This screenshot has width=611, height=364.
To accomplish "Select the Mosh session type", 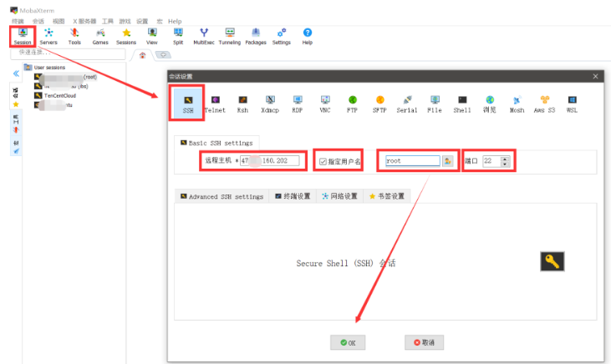I will point(517,104).
